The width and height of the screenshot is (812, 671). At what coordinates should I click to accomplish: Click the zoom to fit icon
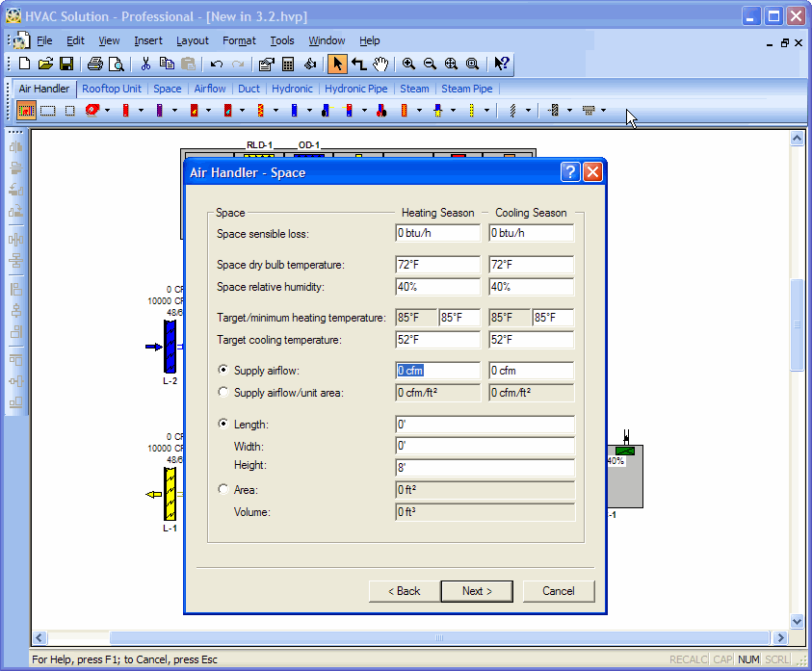click(x=451, y=64)
